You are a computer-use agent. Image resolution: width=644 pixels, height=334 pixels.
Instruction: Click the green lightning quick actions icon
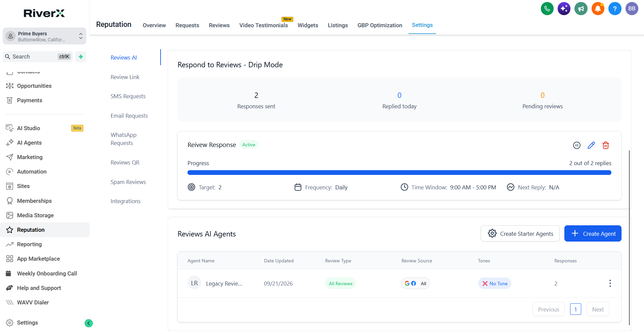point(81,57)
